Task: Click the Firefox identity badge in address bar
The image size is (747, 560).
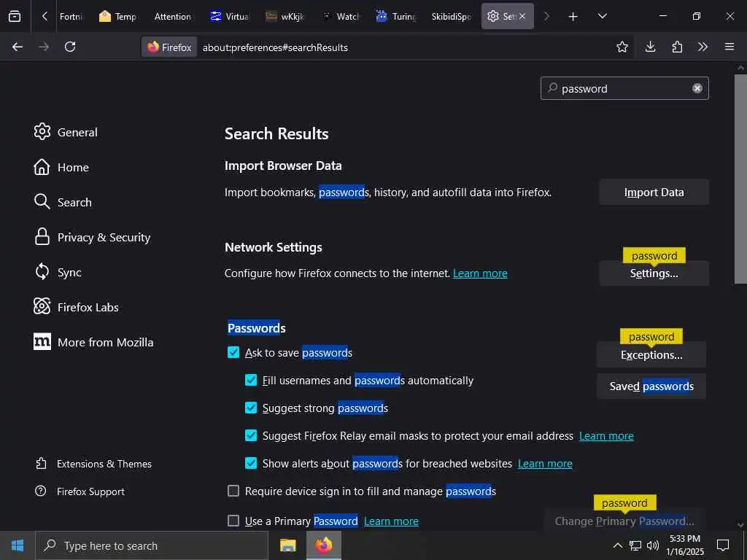Action: pyautogui.click(x=169, y=47)
